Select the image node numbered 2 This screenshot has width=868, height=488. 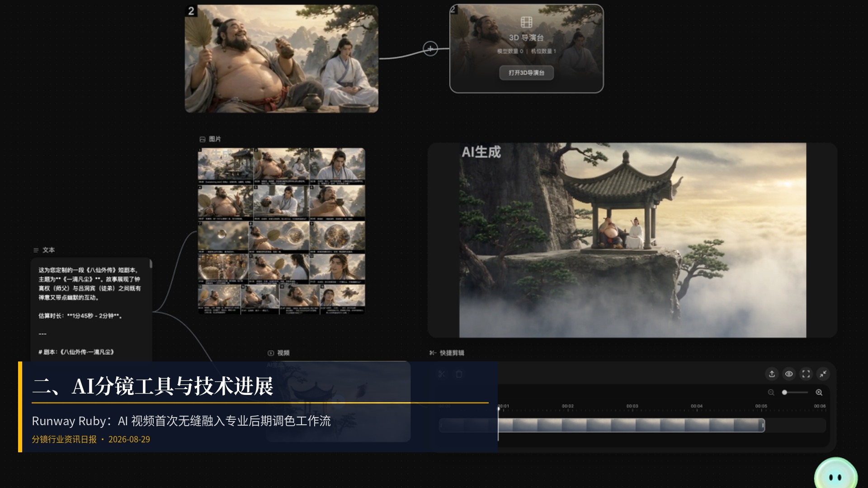point(282,59)
